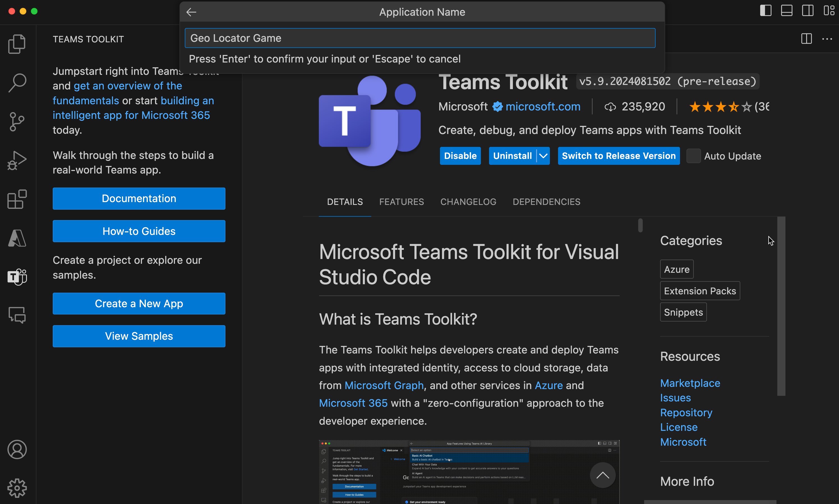Click the version label v5.9.2024081502
The image size is (839, 504).
pos(667,82)
